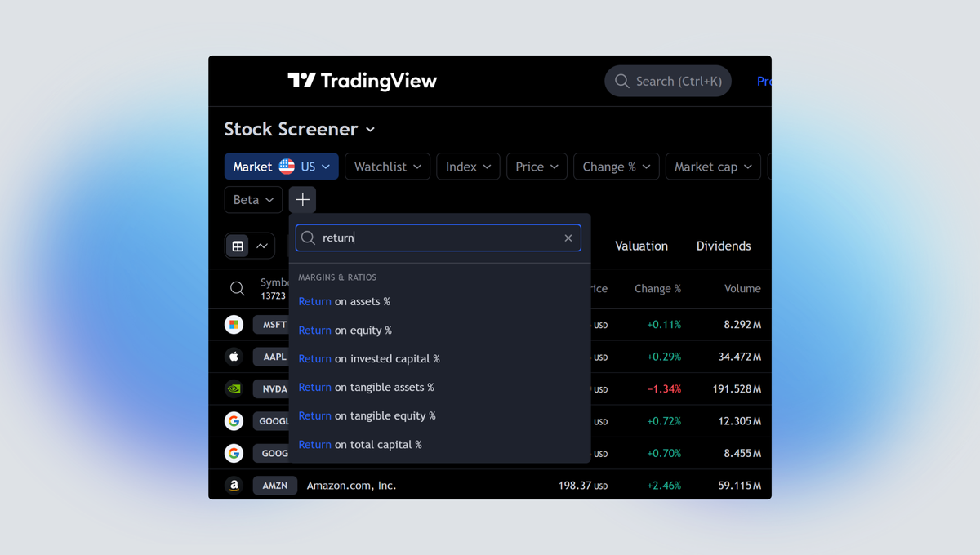
Task: Expand the Stock Screener title dropdown
Action: [300, 129]
